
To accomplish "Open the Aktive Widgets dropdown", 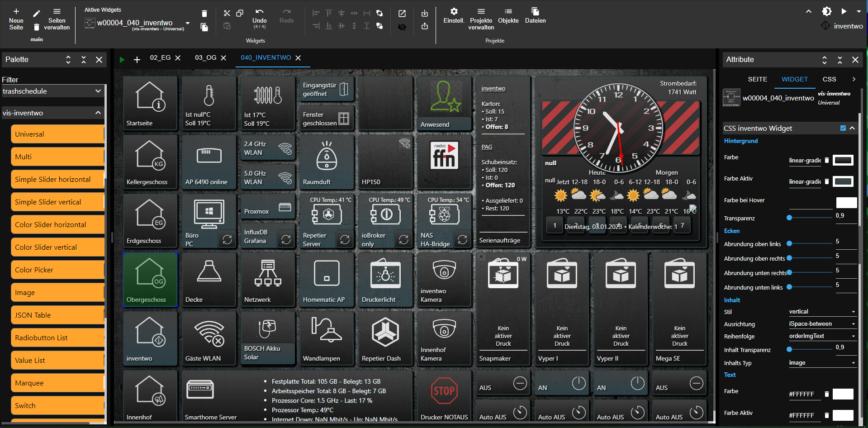I will click(x=187, y=23).
